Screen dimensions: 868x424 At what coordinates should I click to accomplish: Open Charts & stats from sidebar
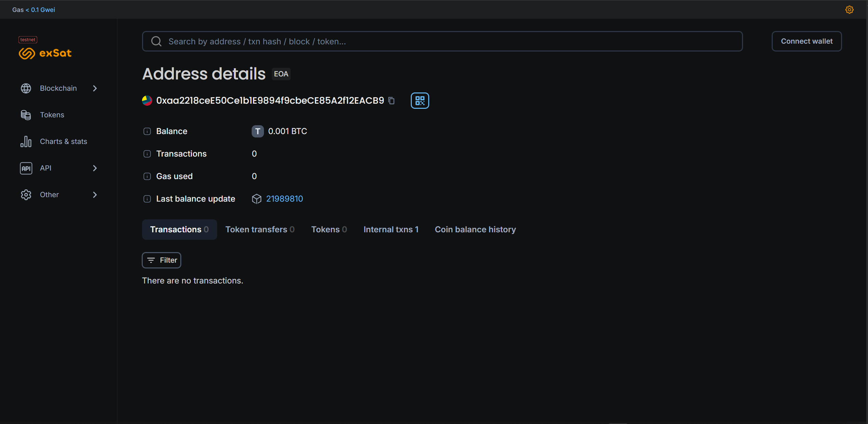coord(63,142)
